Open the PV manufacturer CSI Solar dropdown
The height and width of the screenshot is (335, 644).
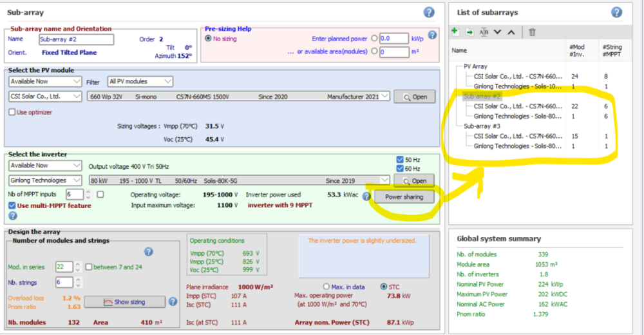[x=46, y=97]
